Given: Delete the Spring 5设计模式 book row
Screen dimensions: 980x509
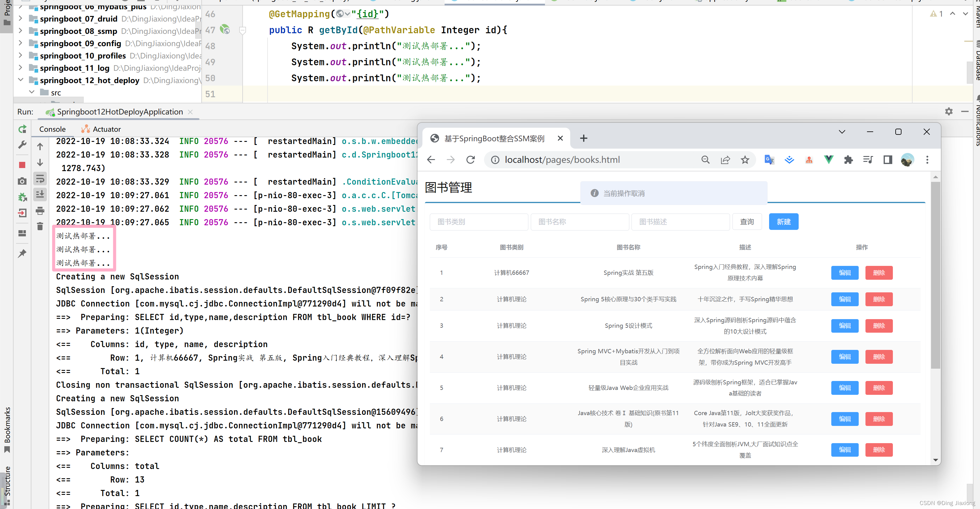Looking at the screenshot, I should pos(879,326).
